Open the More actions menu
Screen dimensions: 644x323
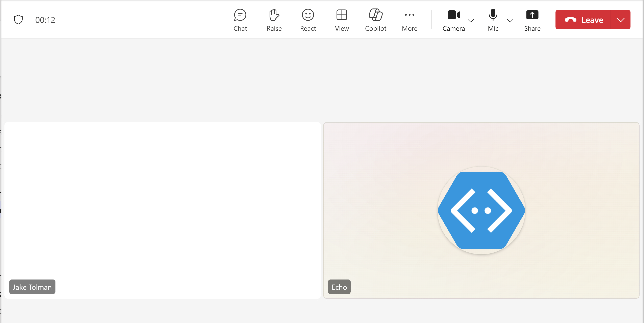(410, 20)
